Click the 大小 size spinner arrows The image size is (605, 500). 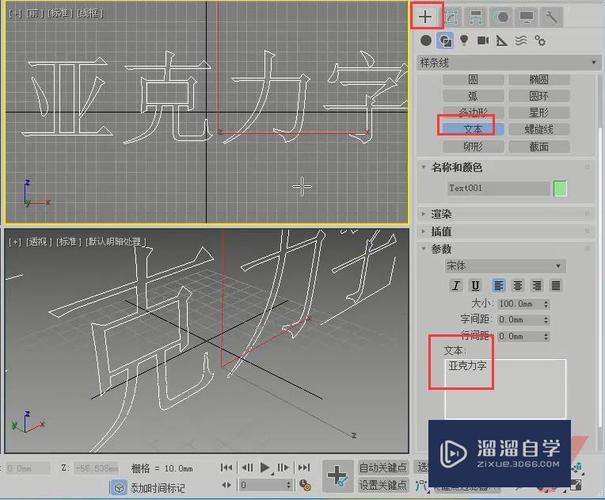tap(546, 304)
